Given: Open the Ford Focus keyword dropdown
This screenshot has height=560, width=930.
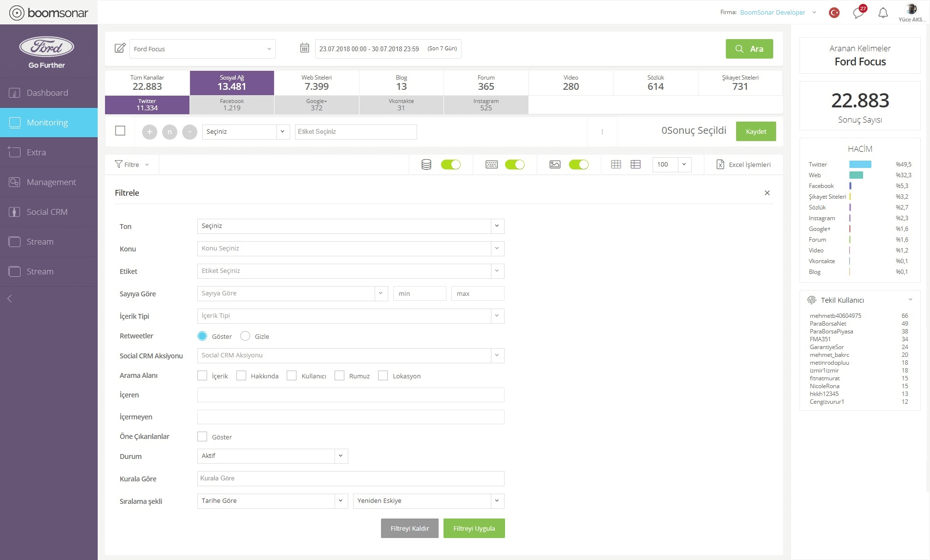Looking at the screenshot, I should 203,49.
